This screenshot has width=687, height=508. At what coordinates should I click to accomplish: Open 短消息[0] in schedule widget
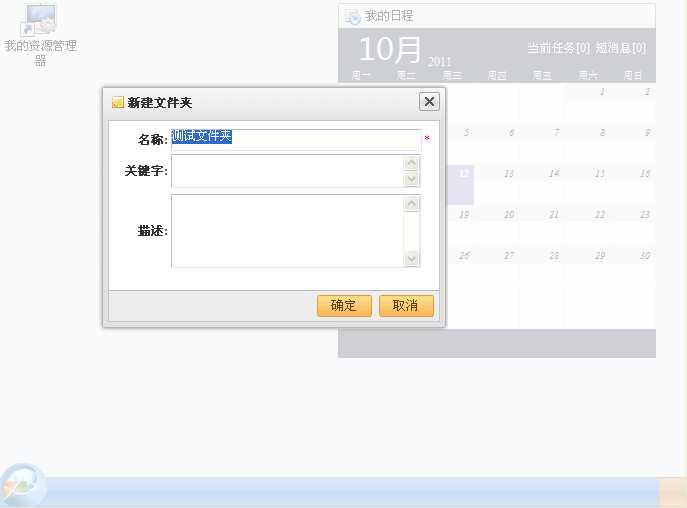tap(620, 48)
